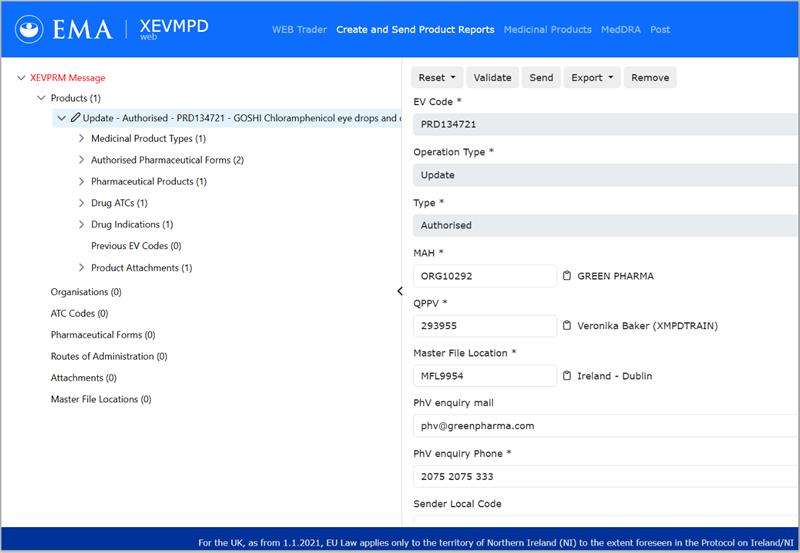Open the WEB Trader tab
The height and width of the screenshot is (553, 800).
[x=299, y=30]
